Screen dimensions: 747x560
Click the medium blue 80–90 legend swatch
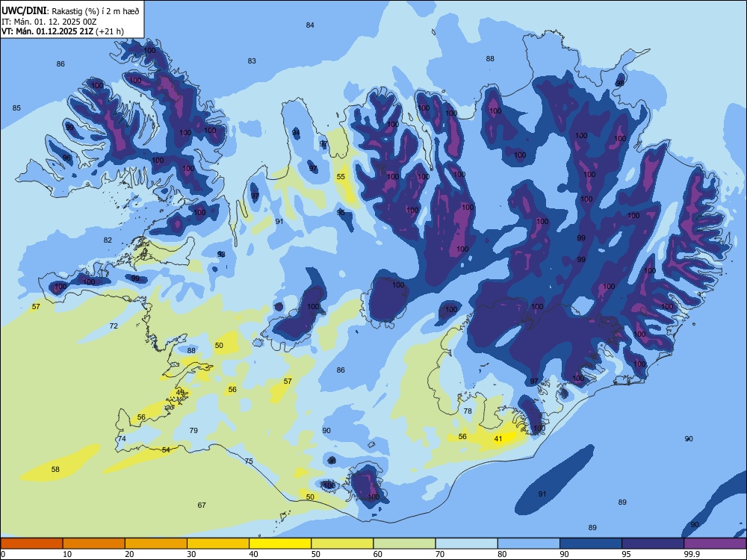coord(528,544)
